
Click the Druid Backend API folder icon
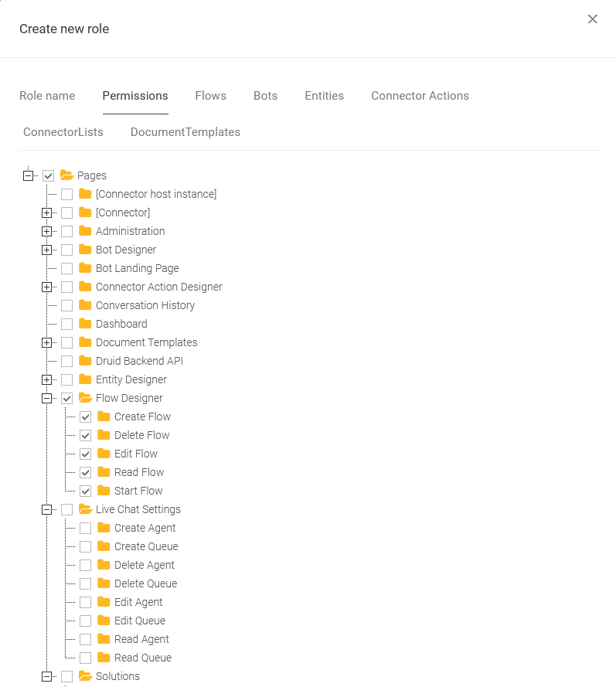pos(85,361)
